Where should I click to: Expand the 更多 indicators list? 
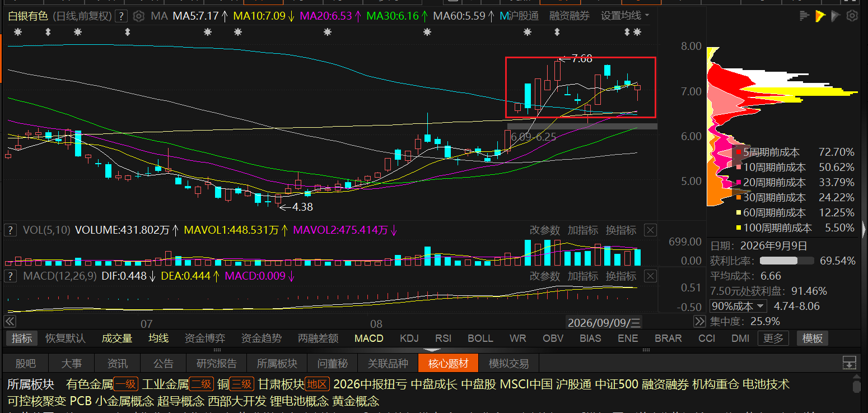click(x=773, y=338)
